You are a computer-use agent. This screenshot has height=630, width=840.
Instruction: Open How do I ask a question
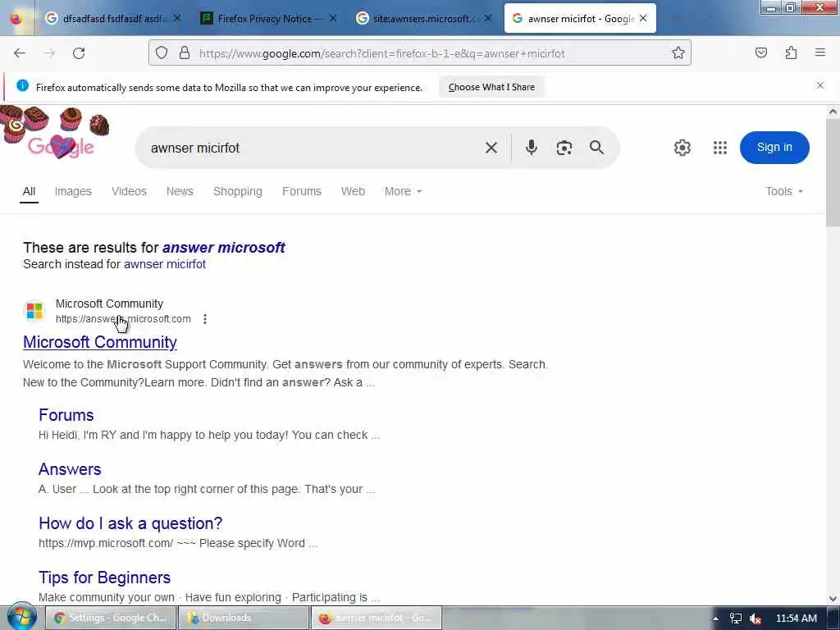point(130,523)
